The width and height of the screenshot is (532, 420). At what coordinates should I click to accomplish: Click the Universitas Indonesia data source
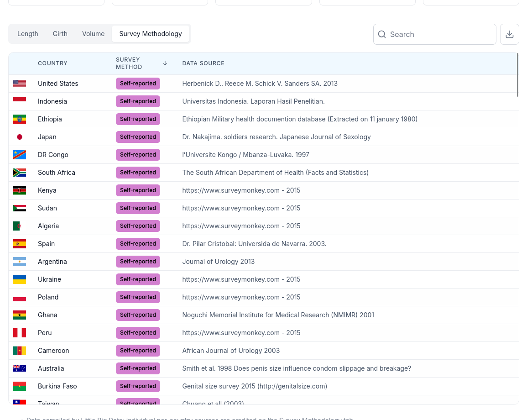(253, 101)
